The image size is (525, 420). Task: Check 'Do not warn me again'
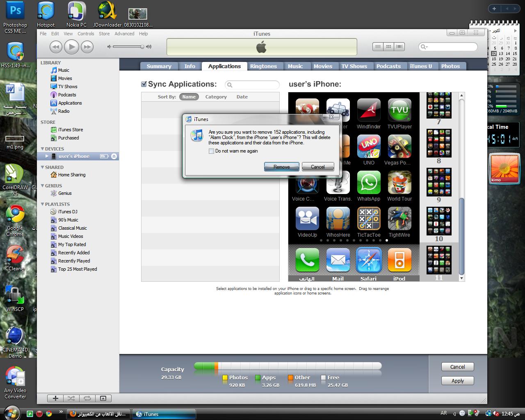tap(211, 151)
